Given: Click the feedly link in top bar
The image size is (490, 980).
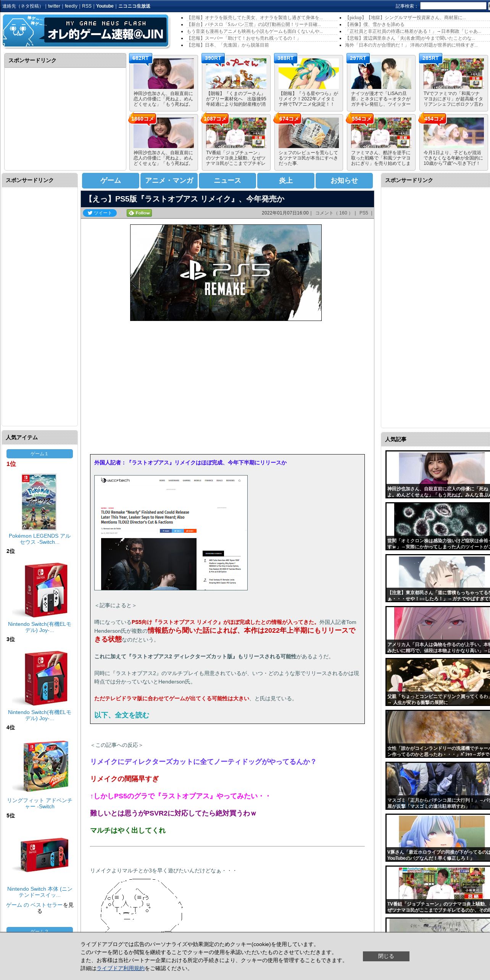Looking at the screenshot, I should 71,6.
